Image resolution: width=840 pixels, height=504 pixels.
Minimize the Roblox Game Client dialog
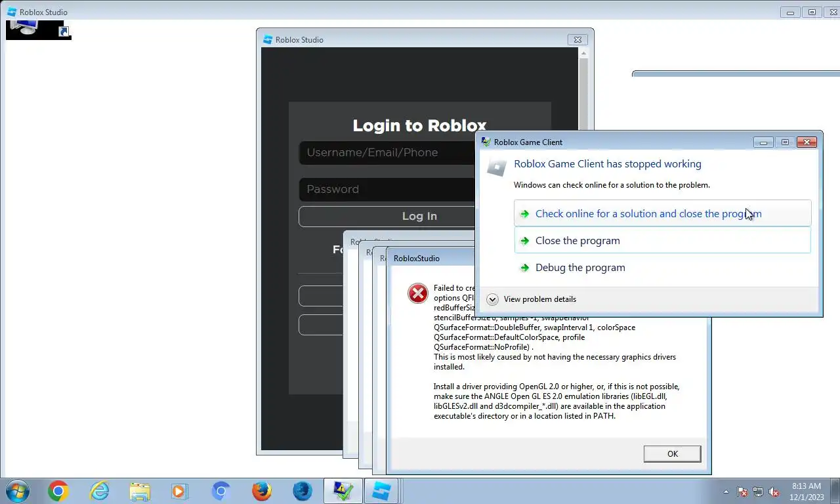coord(763,142)
